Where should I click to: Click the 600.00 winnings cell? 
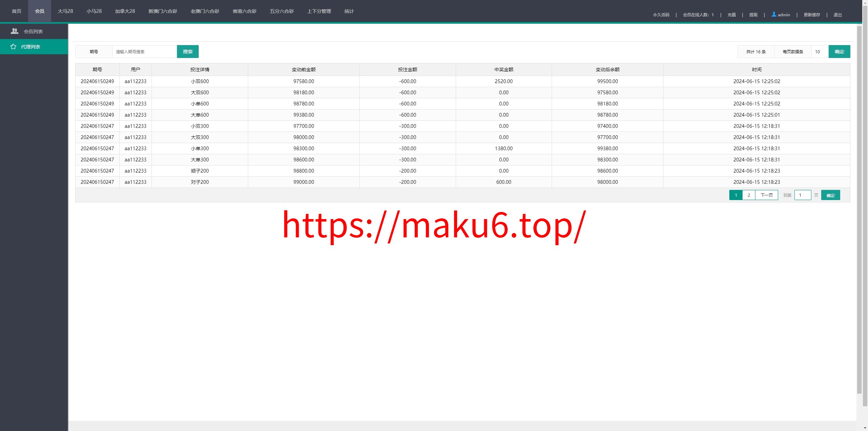[x=504, y=182]
